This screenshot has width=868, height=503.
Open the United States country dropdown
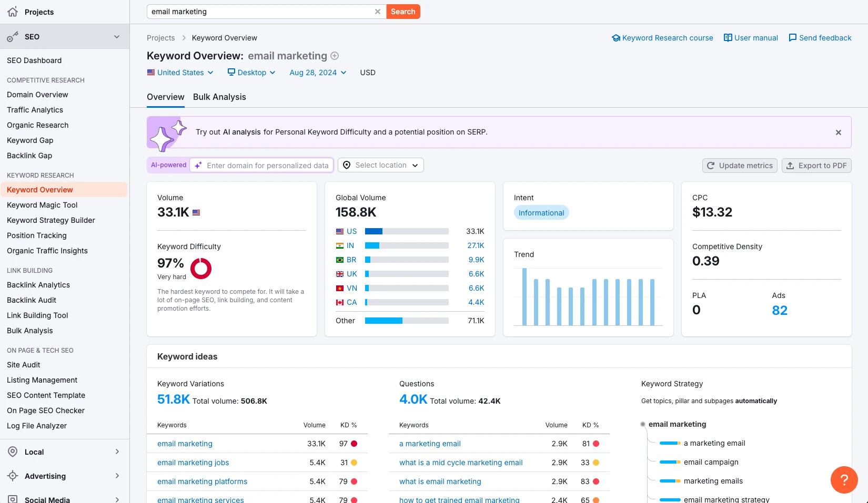tap(180, 73)
